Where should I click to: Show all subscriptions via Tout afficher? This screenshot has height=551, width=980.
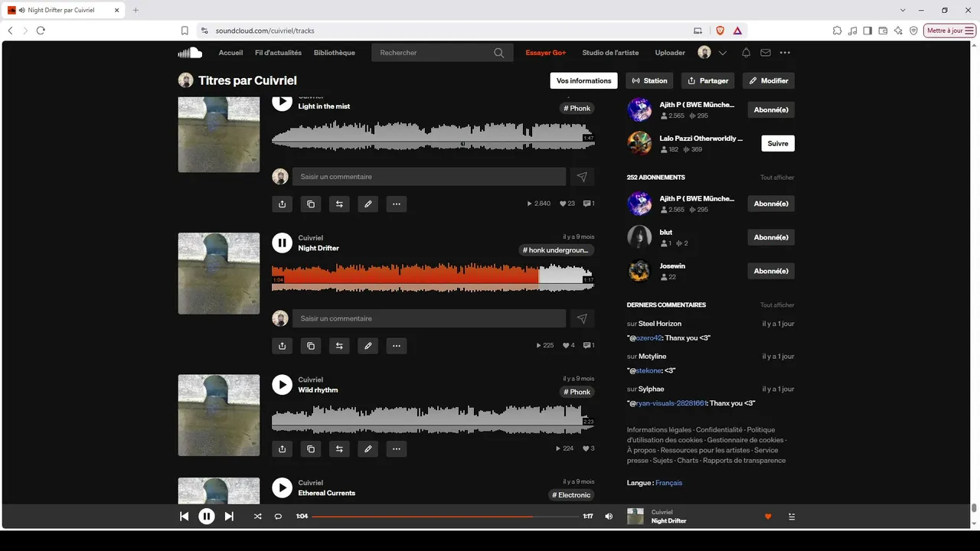pos(777,178)
